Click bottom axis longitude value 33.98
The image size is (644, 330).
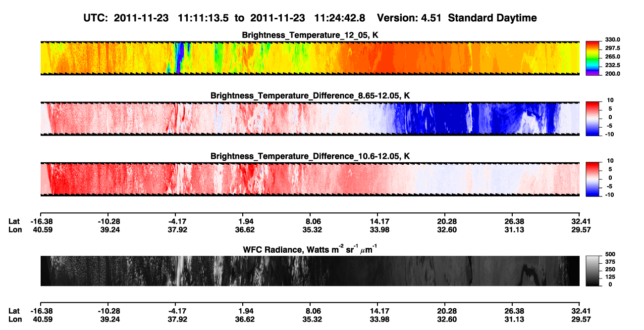coord(379,319)
